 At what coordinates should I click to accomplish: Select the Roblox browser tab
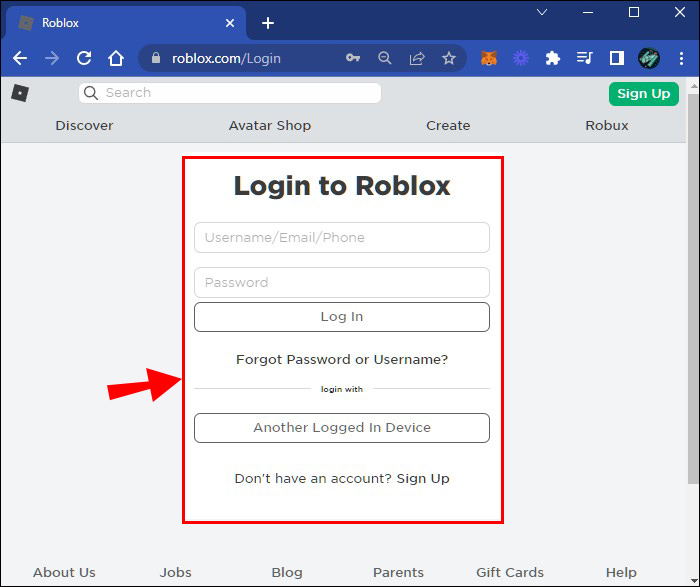coord(125,23)
